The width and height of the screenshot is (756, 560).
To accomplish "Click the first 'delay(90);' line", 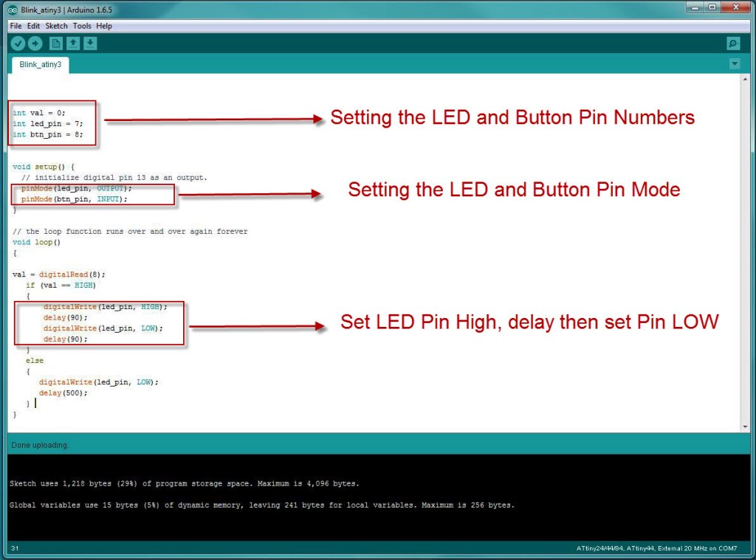I will coord(66,317).
